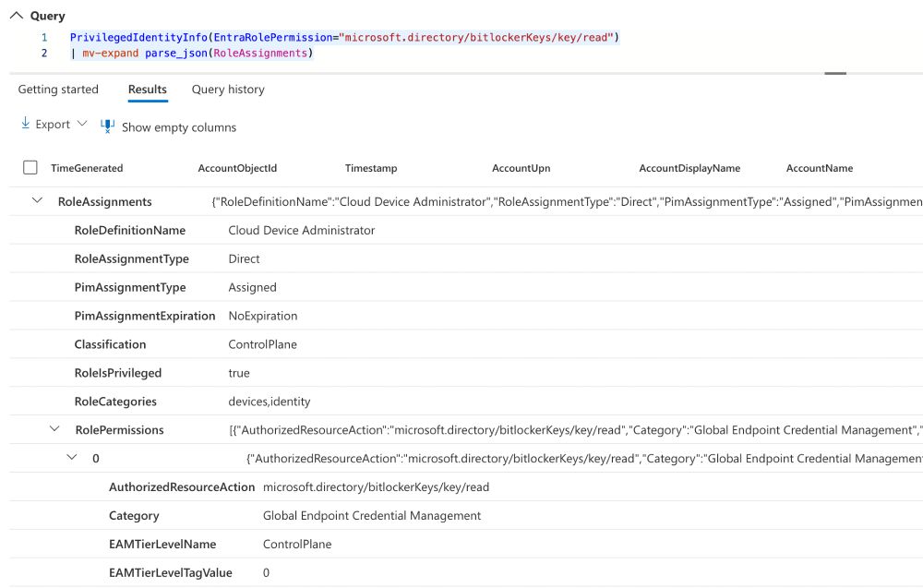Viewport: 923px width, 588px height.
Task: Select the EAMTierLevelName value ControlPlane
Action: [297, 545]
